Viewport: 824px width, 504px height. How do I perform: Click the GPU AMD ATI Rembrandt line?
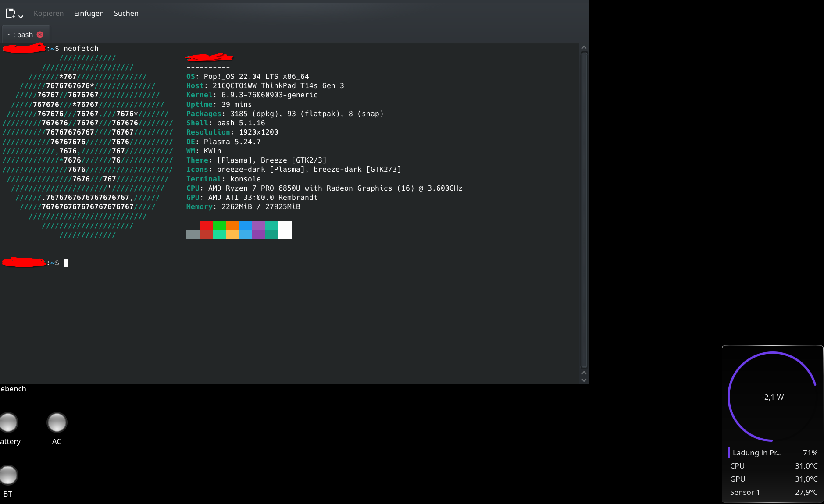click(x=252, y=197)
